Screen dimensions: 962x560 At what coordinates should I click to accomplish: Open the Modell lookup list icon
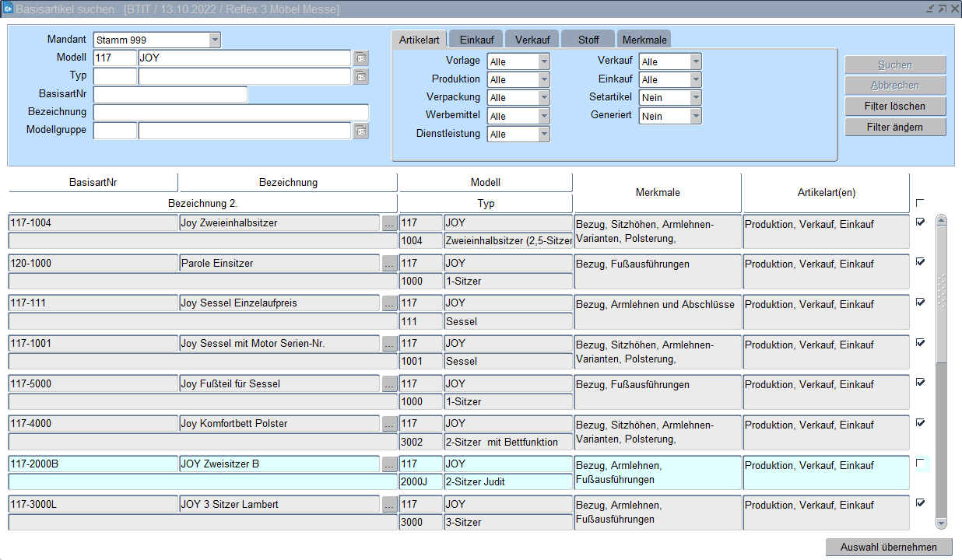coord(361,58)
